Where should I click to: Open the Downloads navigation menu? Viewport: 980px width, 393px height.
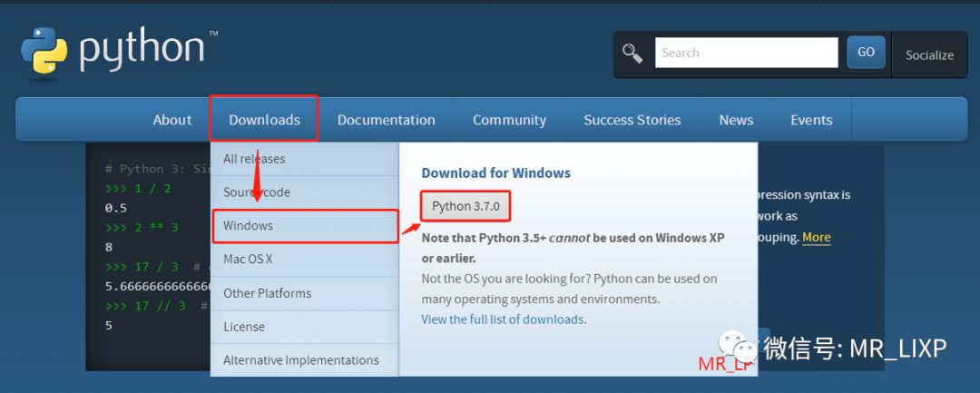pos(264,120)
